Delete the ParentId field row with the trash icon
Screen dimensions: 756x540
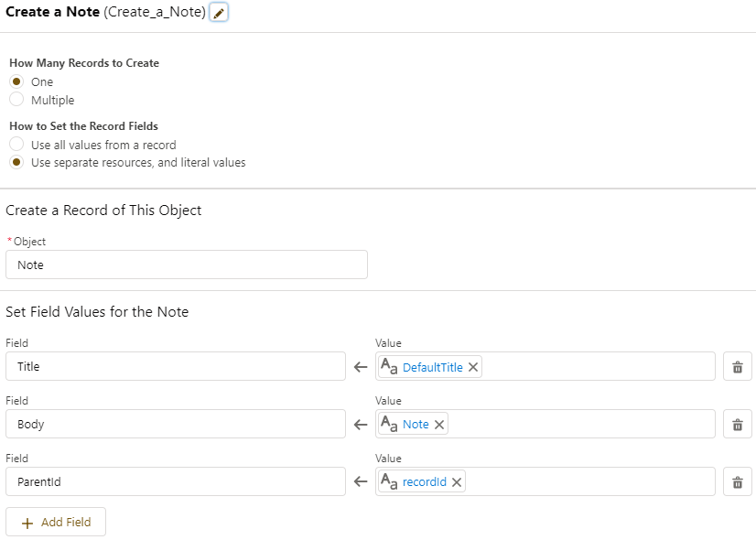737,482
